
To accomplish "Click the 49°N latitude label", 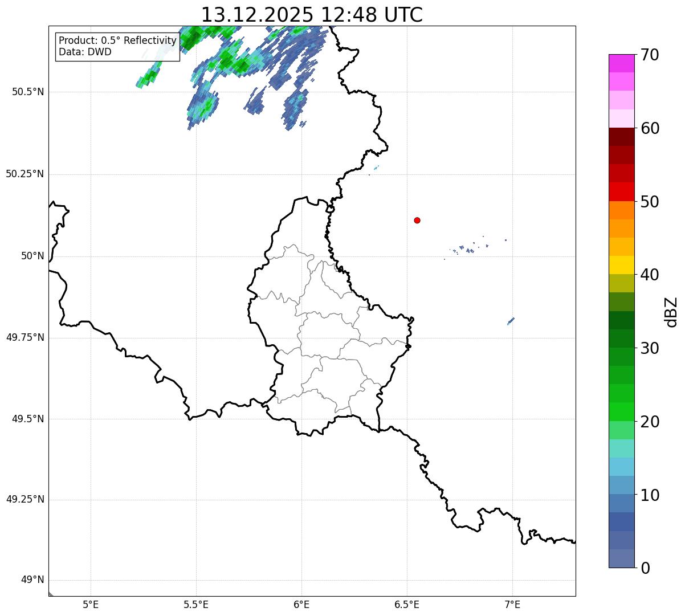I will (x=32, y=580).
